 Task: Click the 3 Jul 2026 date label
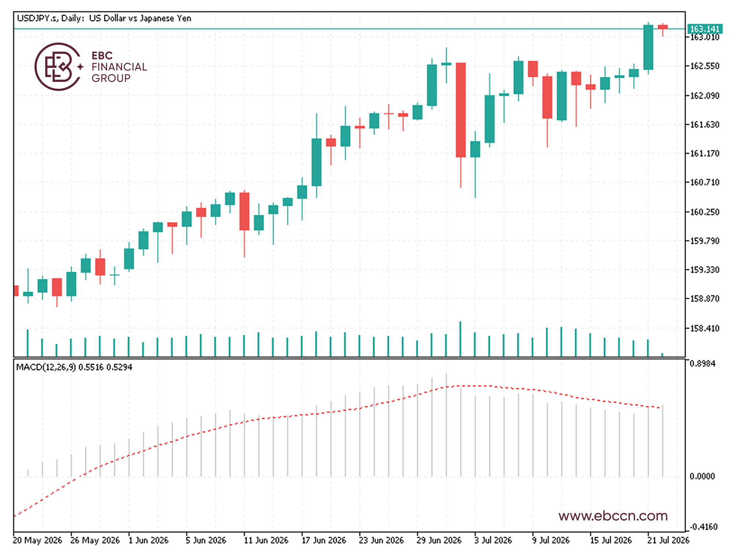click(493, 540)
